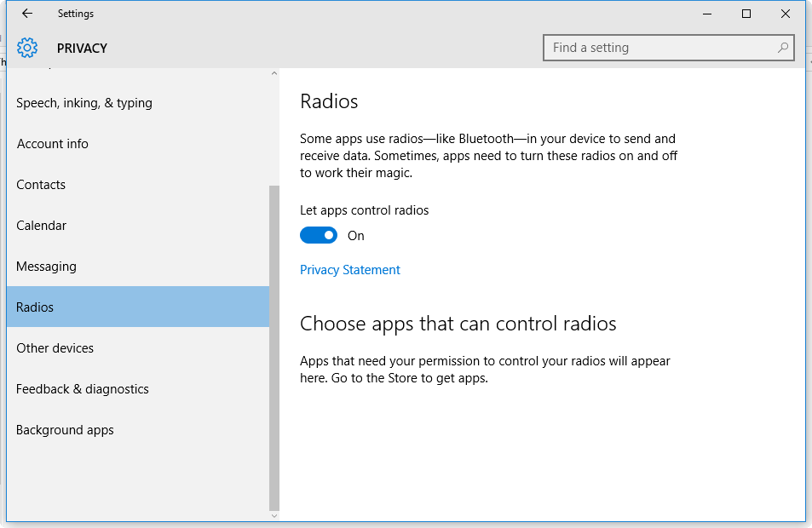Select Account info in sidebar

(53, 144)
